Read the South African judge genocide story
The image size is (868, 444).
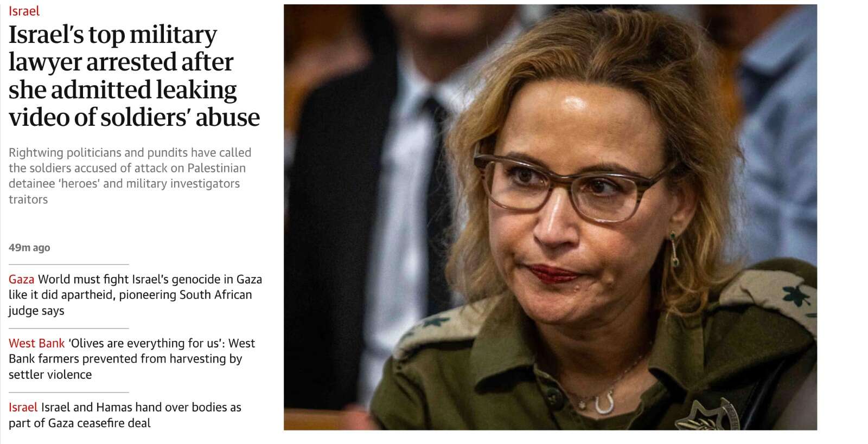pos(136,295)
